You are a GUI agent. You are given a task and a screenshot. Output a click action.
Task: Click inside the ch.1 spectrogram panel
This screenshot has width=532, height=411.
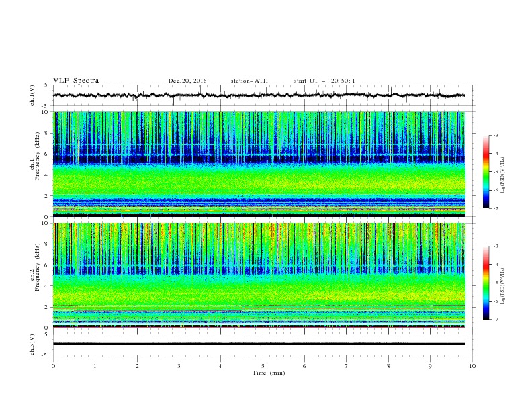259,164
